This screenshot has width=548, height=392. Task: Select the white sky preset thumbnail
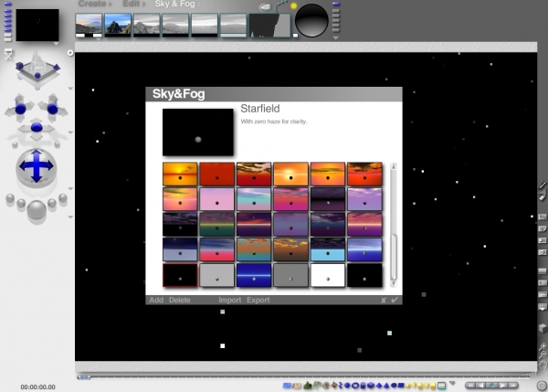point(328,275)
